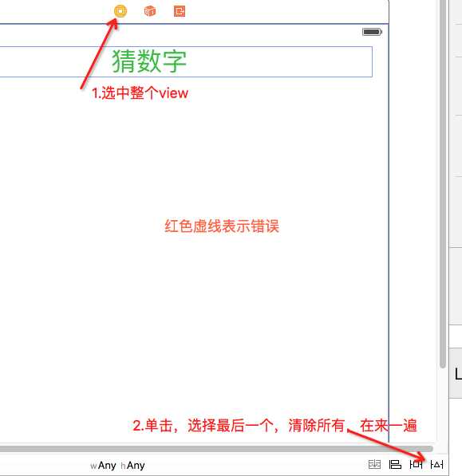Screen dimensions: 462x476
Task: Open the Stack/Update Frames button
Action: (x=374, y=464)
